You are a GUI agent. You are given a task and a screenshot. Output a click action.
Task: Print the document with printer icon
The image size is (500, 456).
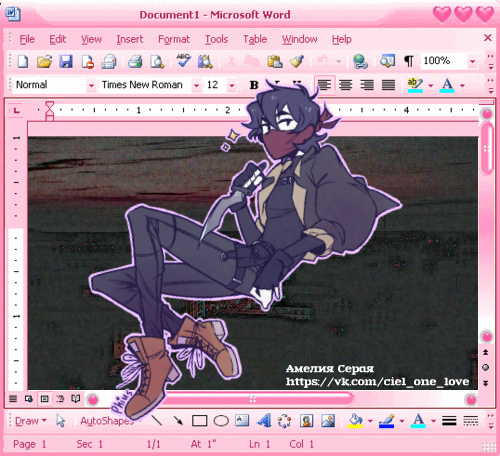[135, 62]
